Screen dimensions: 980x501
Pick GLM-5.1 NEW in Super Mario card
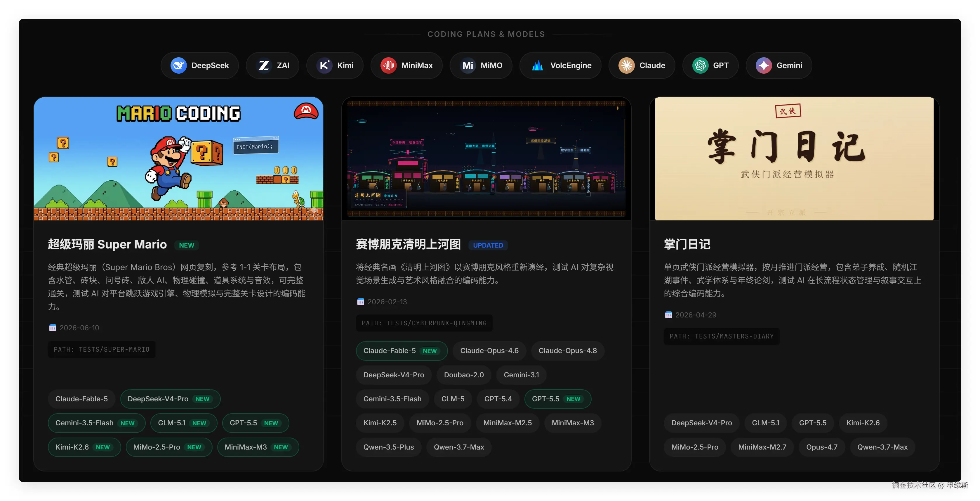point(184,423)
